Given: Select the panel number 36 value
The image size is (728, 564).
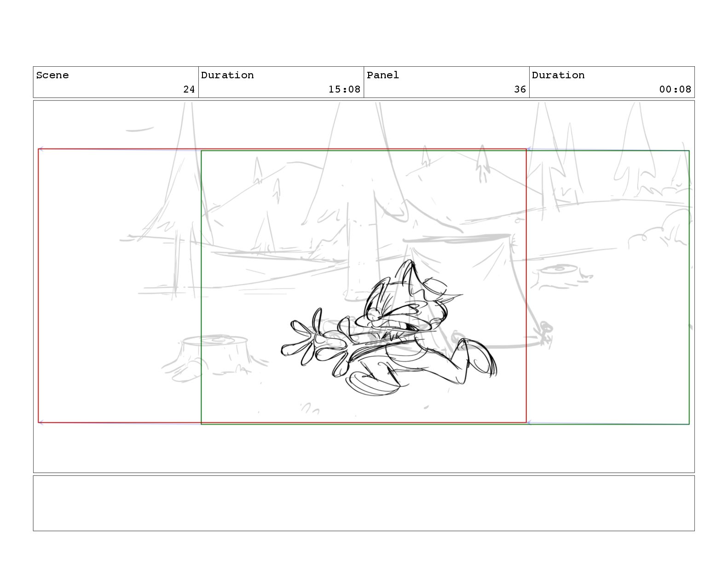Looking at the screenshot, I should (520, 89).
